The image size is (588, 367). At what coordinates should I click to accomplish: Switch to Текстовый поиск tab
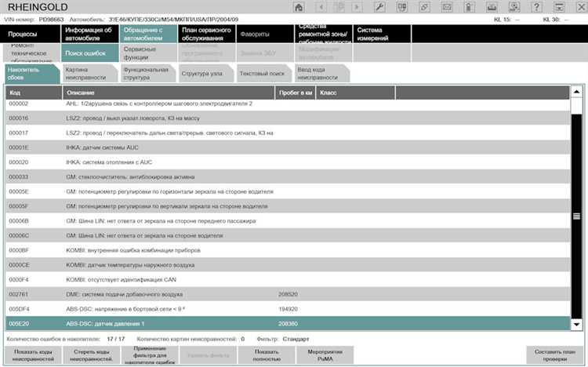pos(264,74)
